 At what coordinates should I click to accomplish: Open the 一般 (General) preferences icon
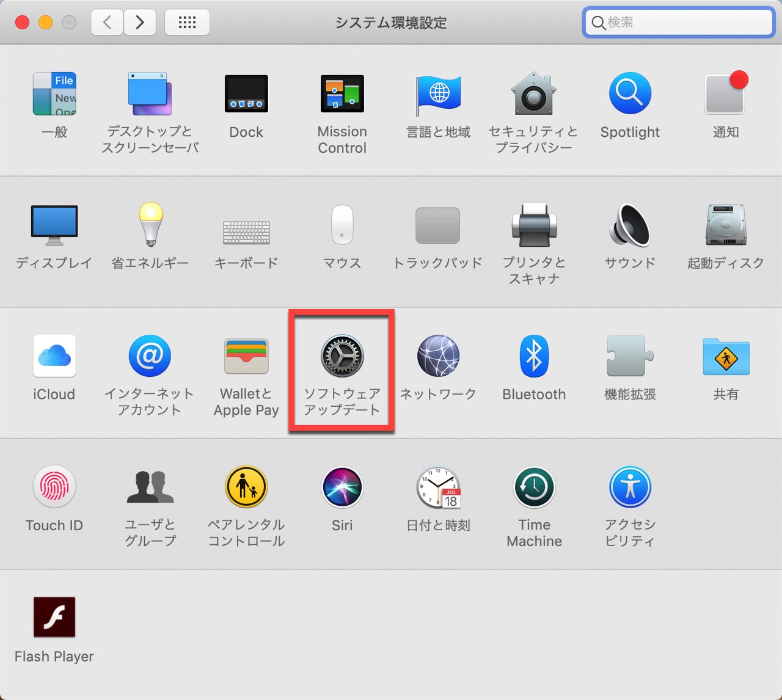pos(54,94)
